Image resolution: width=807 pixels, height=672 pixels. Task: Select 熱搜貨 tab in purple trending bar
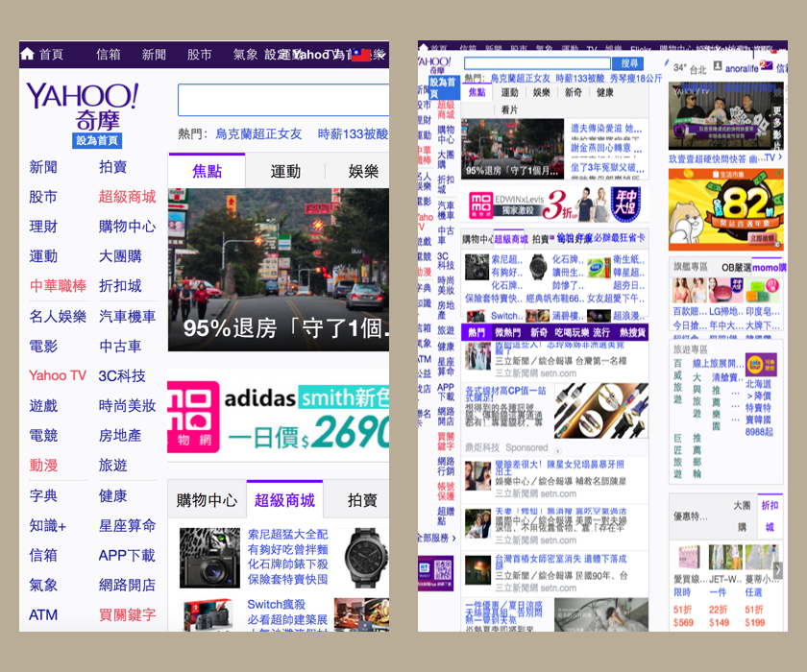[x=632, y=333]
